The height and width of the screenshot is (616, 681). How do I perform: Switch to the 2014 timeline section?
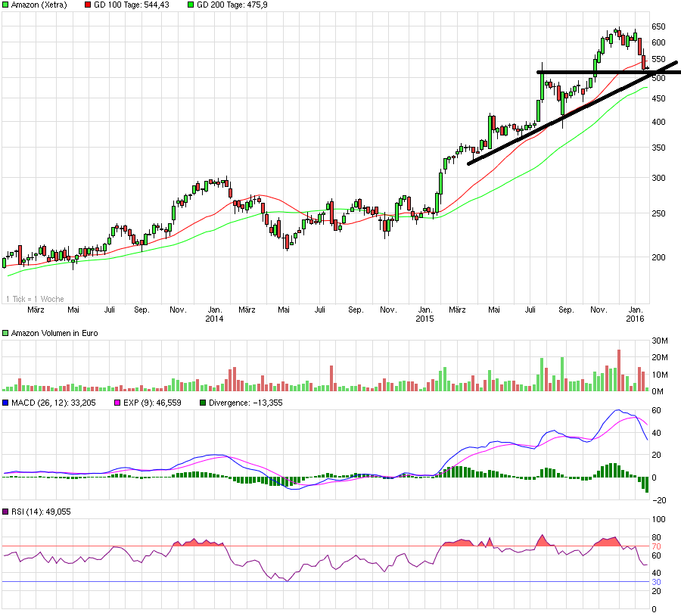click(215, 319)
